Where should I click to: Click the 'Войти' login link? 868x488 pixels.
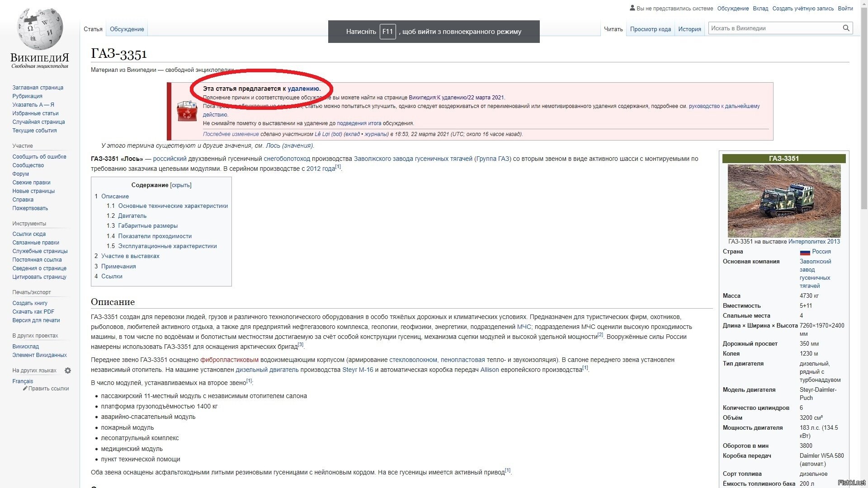pyautogui.click(x=845, y=9)
